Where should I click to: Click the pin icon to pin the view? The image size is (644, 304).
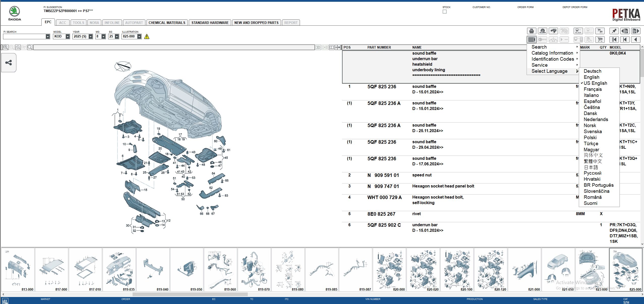pos(614,31)
